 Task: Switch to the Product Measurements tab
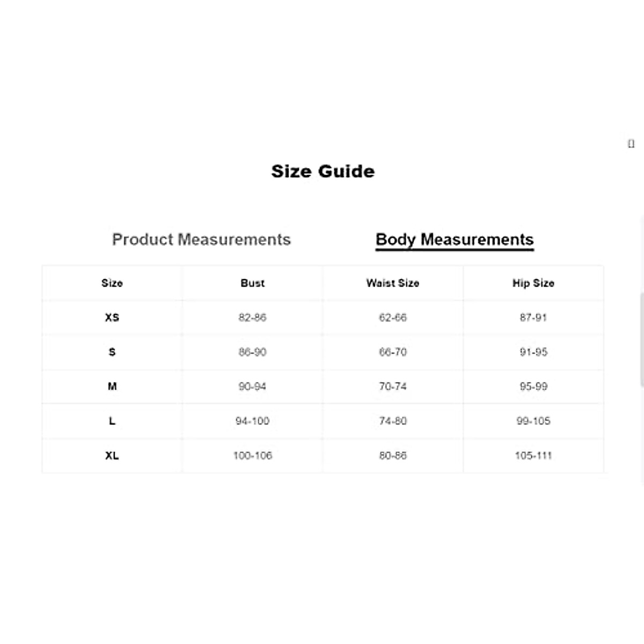coord(201,239)
